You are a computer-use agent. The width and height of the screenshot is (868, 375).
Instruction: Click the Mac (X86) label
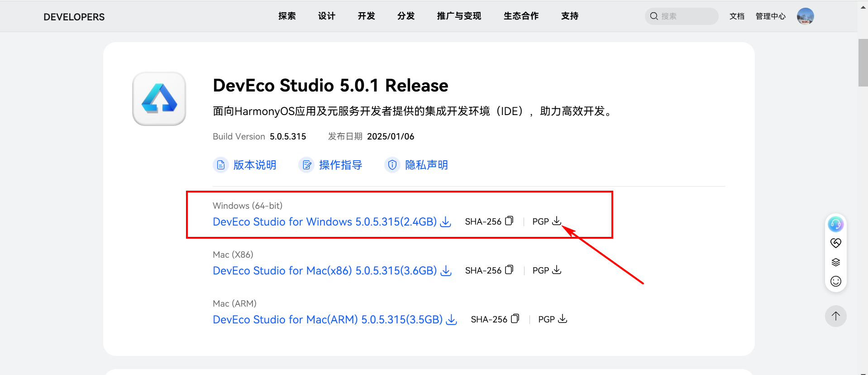point(233,255)
